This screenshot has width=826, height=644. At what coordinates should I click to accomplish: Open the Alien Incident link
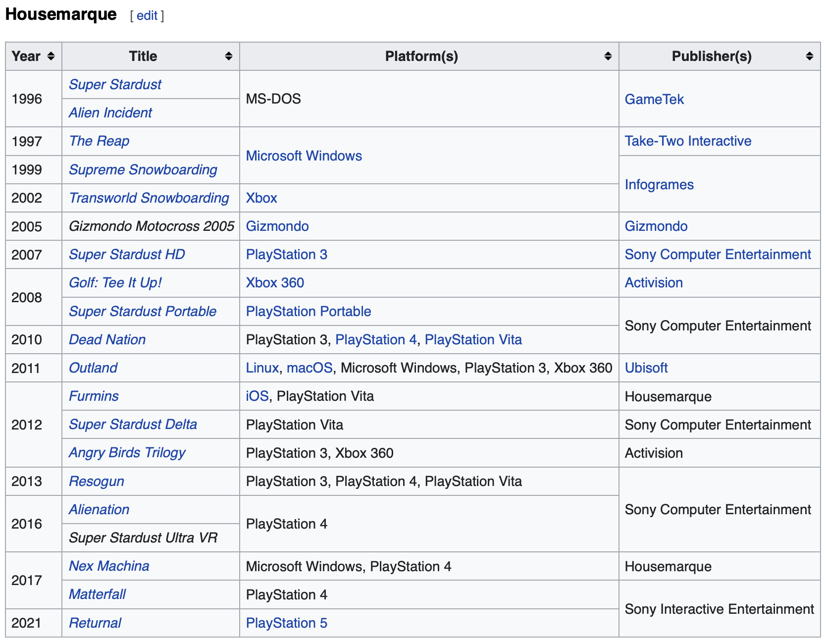coord(110,112)
